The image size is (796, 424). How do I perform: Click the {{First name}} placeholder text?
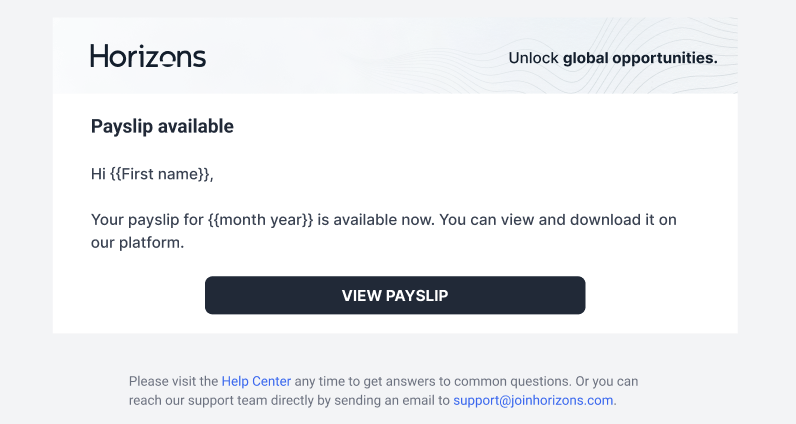159,174
